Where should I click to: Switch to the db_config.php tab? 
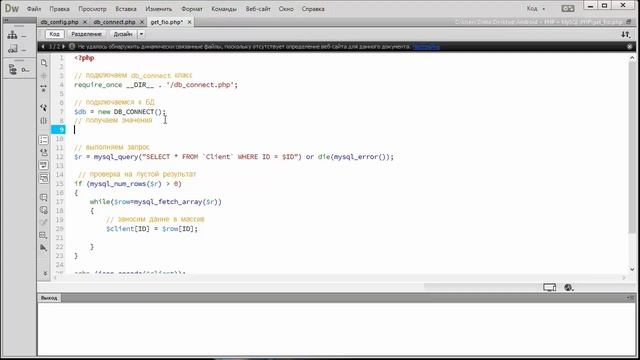pyautogui.click(x=60, y=22)
